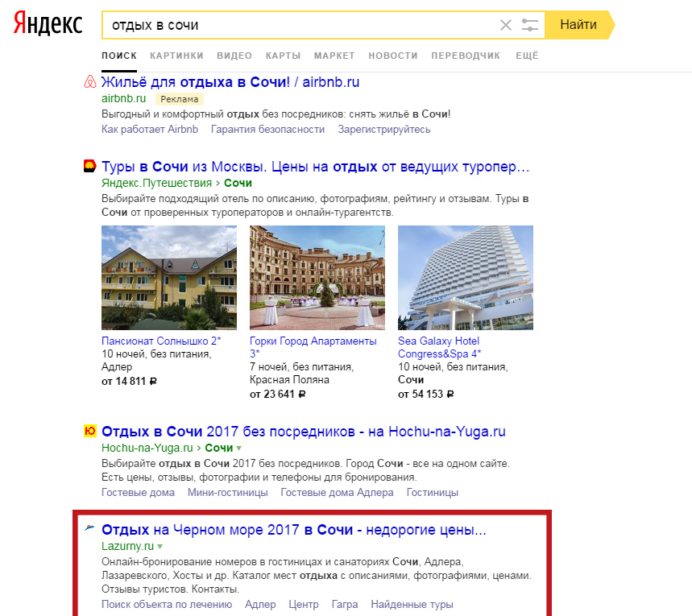692x616 pixels.
Task: Open 'Поиск объекта по лечению' sitelink
Action: 167,605
